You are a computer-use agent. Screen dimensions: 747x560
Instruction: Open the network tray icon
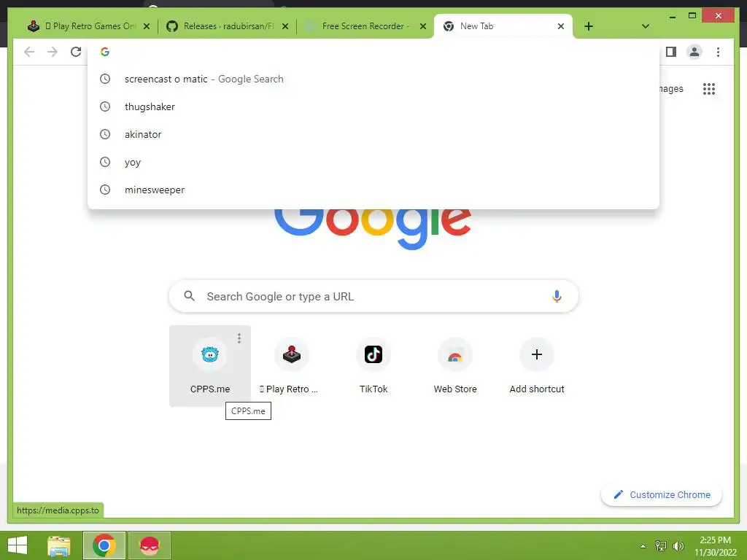pyautogui.click(x=661, y=546)
